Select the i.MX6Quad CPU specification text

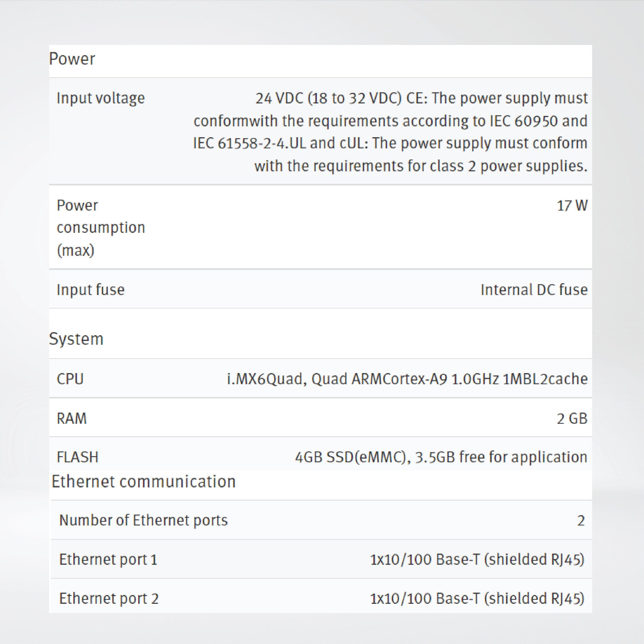[407, 379]
